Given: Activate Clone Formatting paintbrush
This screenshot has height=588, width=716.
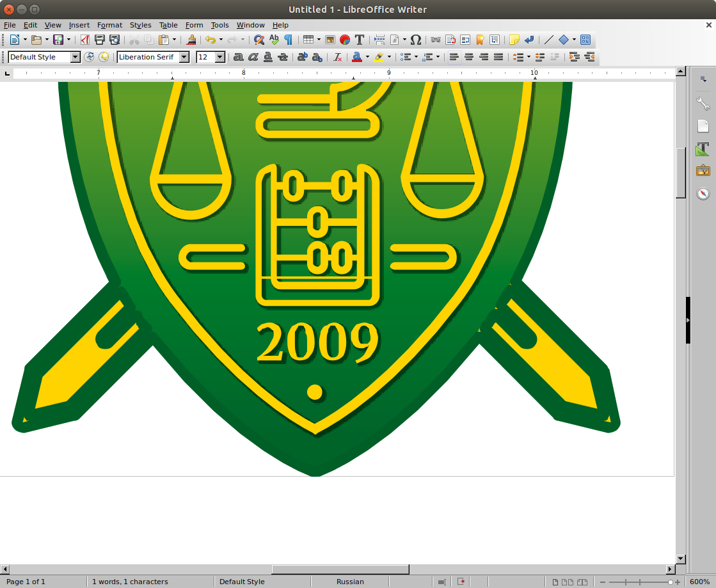Looking at the screenshot, I should click(191, 40).
